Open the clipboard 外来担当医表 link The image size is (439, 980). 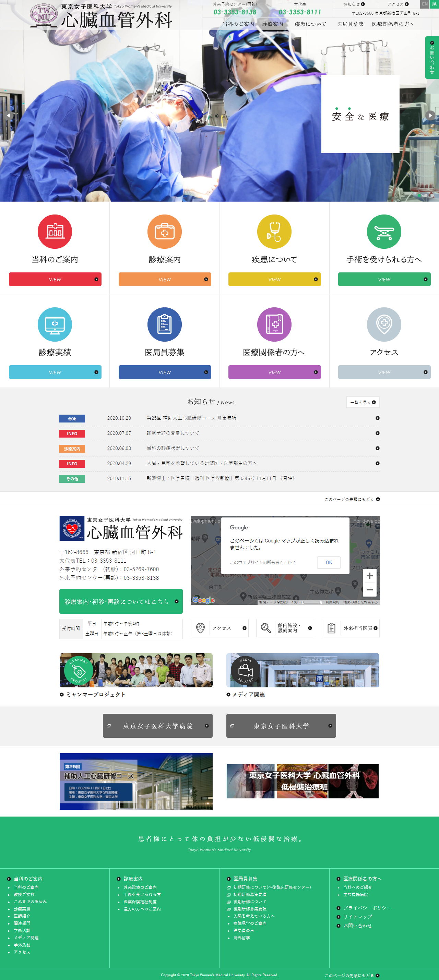351,628
